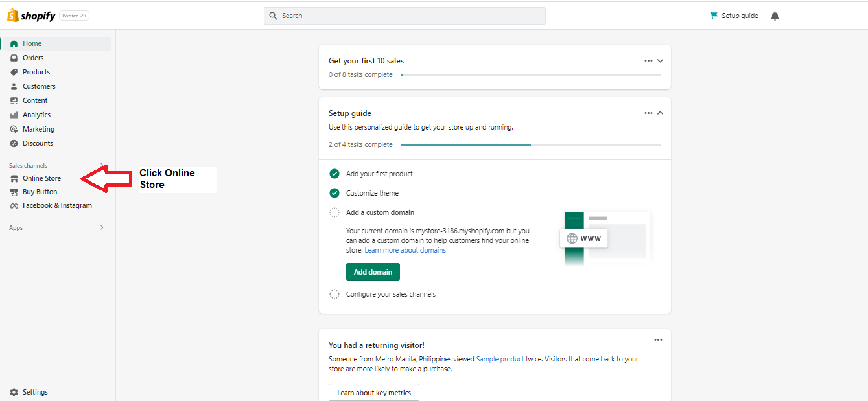Click Online Store sales channel

tap(41, 178)
